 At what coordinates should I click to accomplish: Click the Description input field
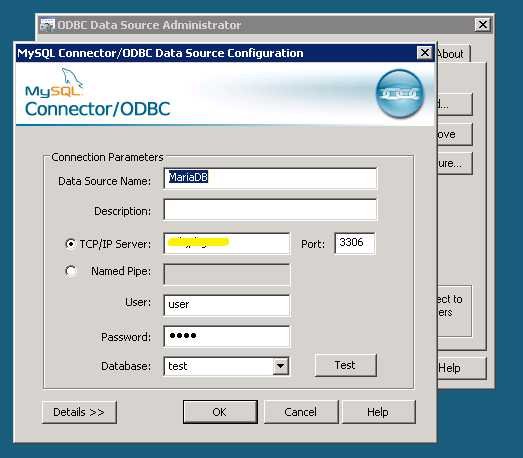point(270,209)
